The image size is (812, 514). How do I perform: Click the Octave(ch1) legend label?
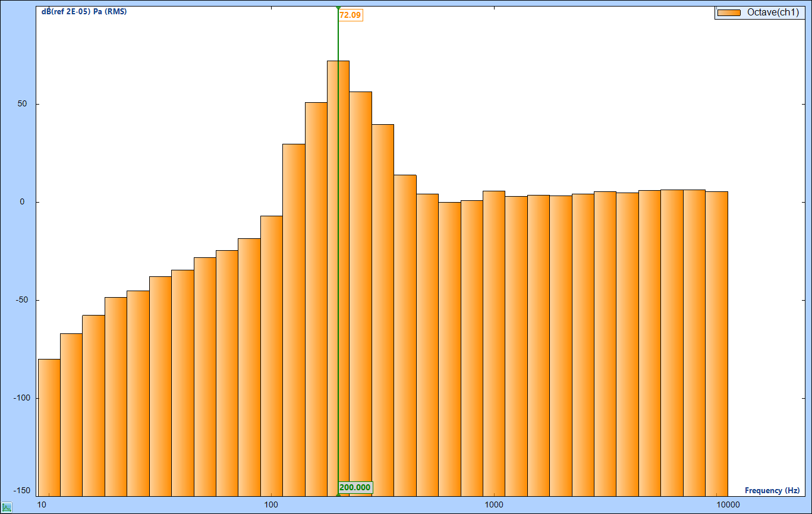coord(774,13)
